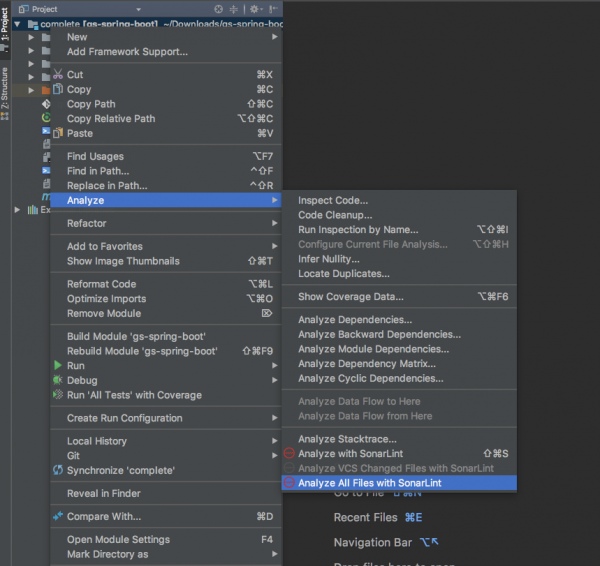Viewport: 600px width, 566px height.
Task: Select Locate Duplicates...
Action: 399,273
